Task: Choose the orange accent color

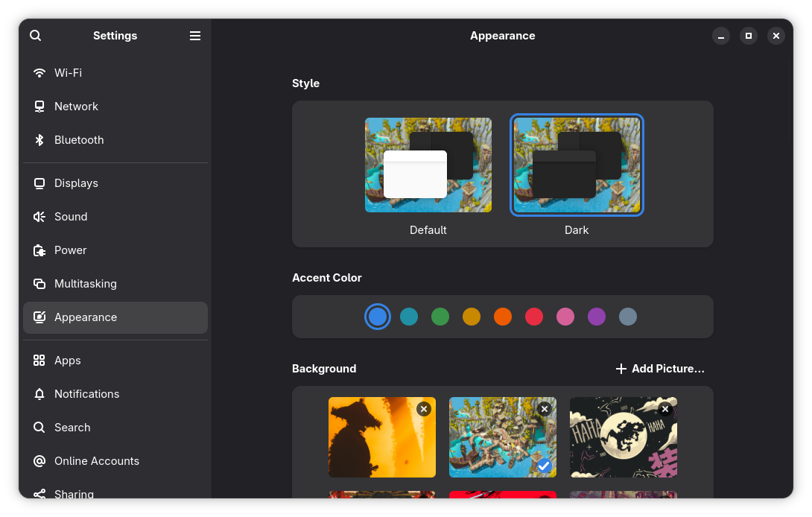Action: (503, 317)
